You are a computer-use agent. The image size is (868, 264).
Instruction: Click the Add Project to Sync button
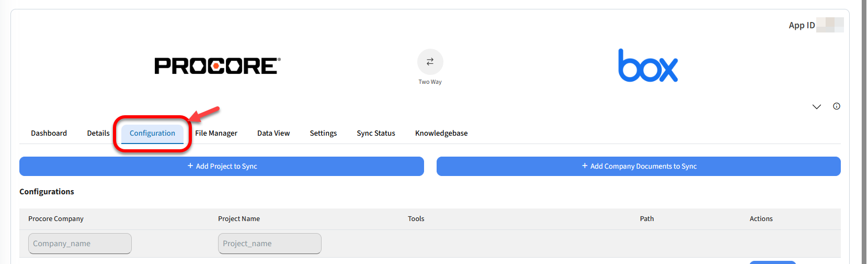222,166
